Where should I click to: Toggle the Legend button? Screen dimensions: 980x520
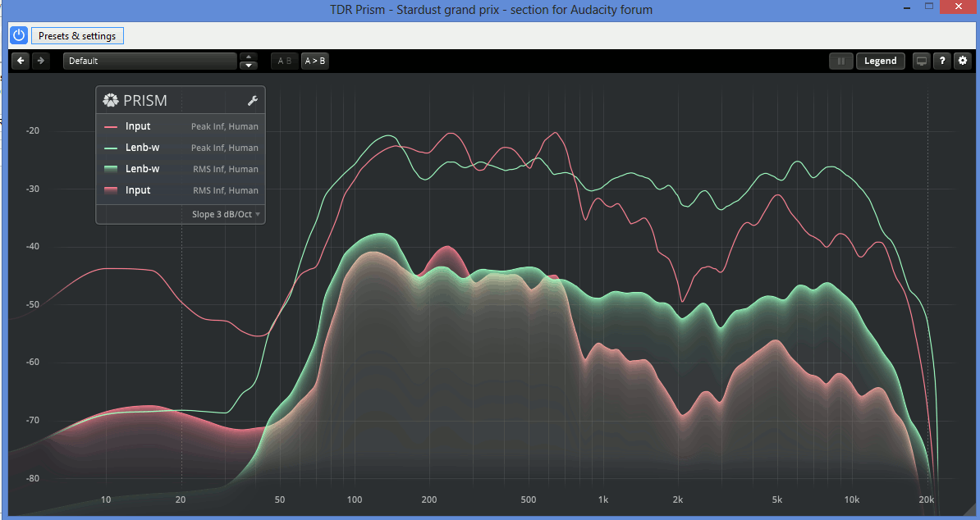pyautogui.click(x=880, y=61)
